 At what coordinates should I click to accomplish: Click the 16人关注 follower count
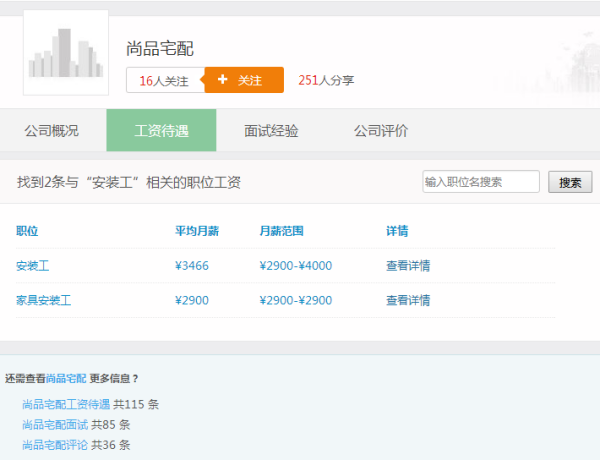(x=164, y=80)
